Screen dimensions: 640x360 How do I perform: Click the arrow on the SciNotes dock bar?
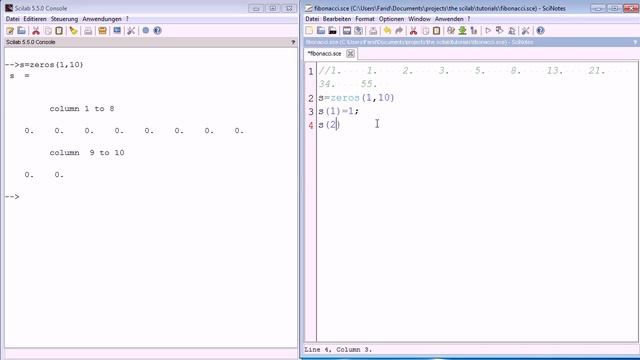[635, 42]
